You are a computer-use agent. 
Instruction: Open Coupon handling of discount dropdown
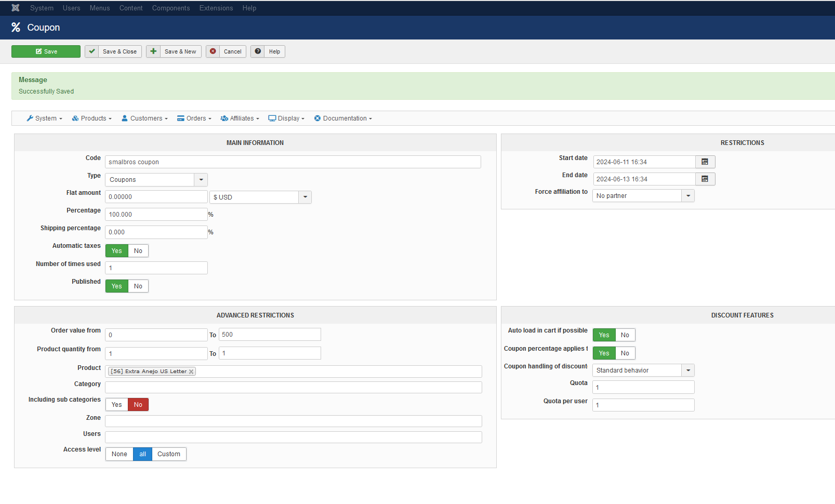click(643, 370)
